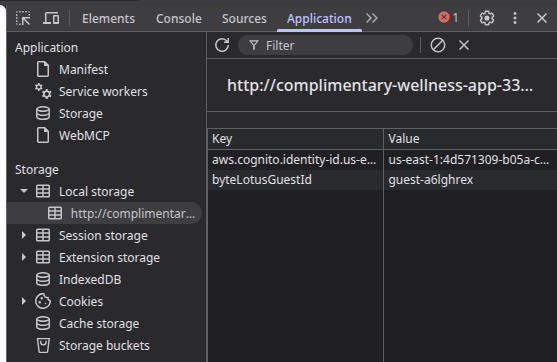
Task: Select Session storage in the sidebar
Action: (103, 236)
